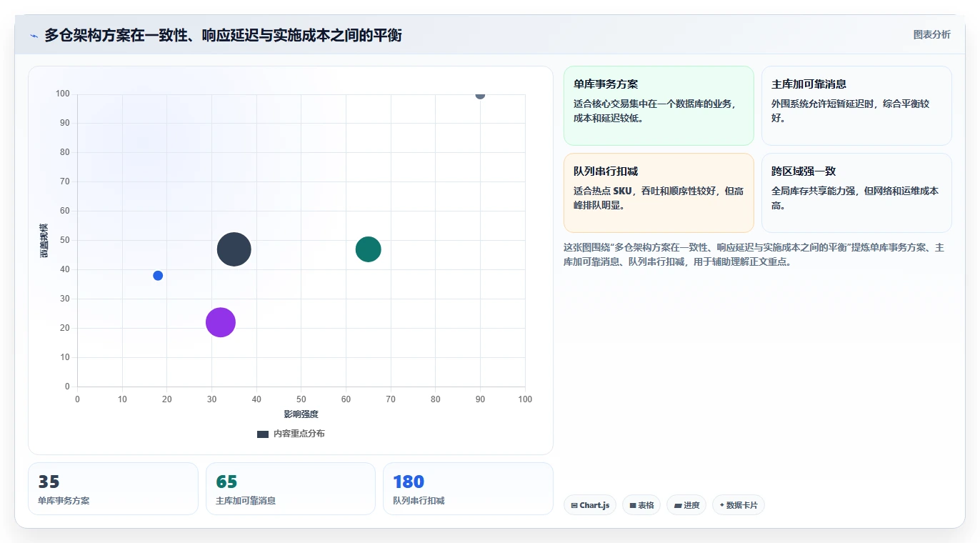980x543 pixels.
Task: Click the small blue bubble on chart
Action: coord(158,276)
